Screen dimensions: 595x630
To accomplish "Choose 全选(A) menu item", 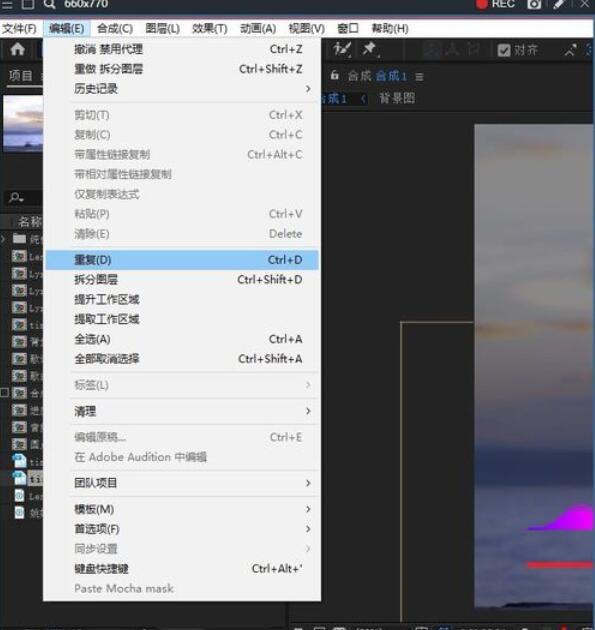I will click(182, 339).
